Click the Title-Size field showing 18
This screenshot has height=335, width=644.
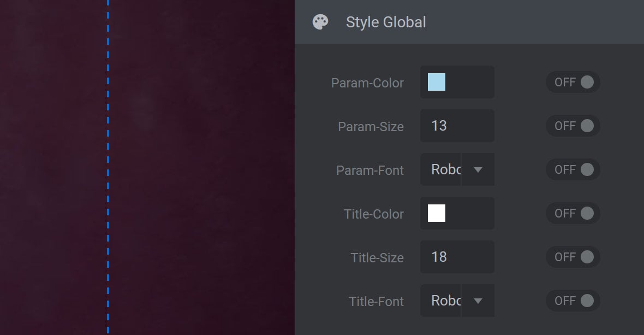(457, 257)
